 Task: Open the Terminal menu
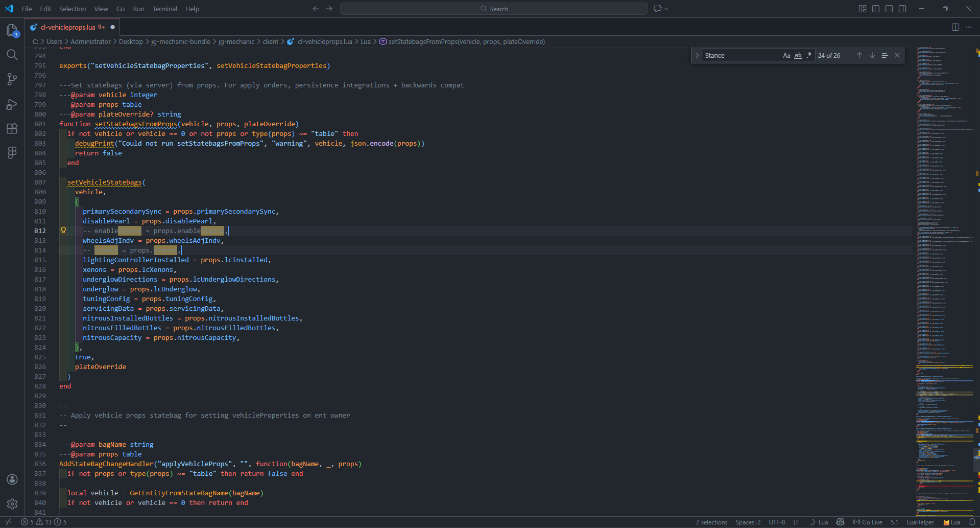pos(164,9)
